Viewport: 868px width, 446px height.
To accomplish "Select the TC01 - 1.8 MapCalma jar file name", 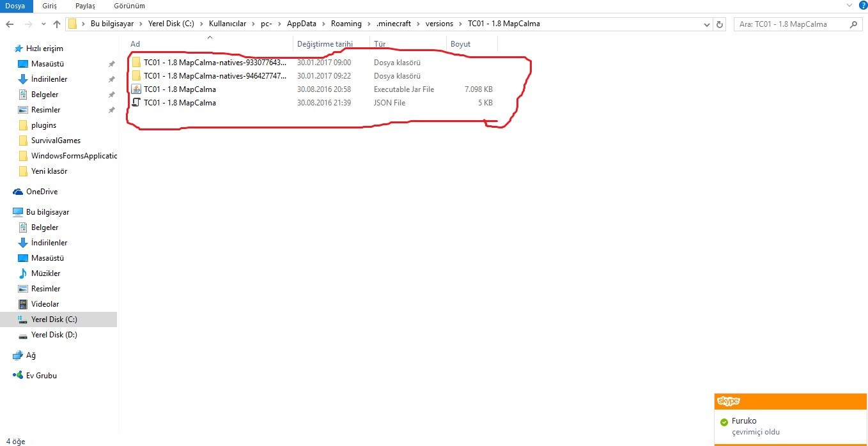I will [180, 89].
